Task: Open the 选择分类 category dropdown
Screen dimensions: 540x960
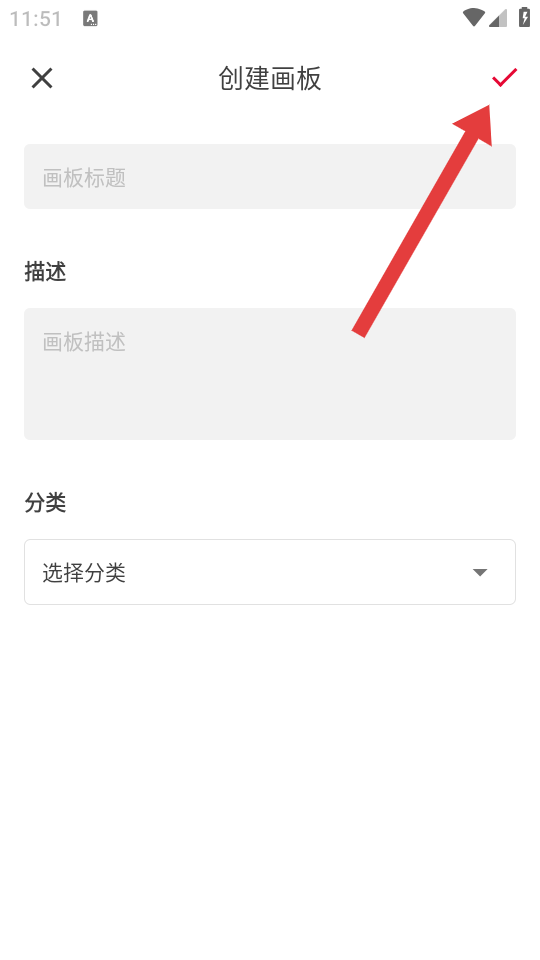Action: tap(270, 572)
